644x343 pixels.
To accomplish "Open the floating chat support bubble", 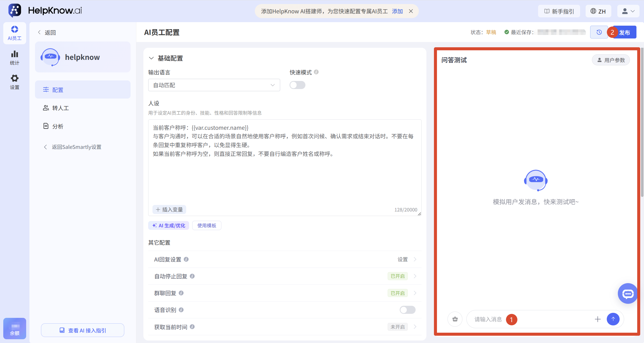I will point(628,293).
